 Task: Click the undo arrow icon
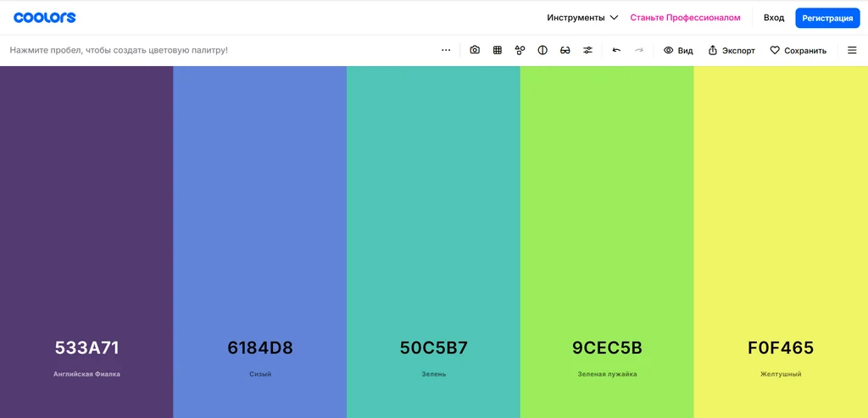(x=616, y=50)
